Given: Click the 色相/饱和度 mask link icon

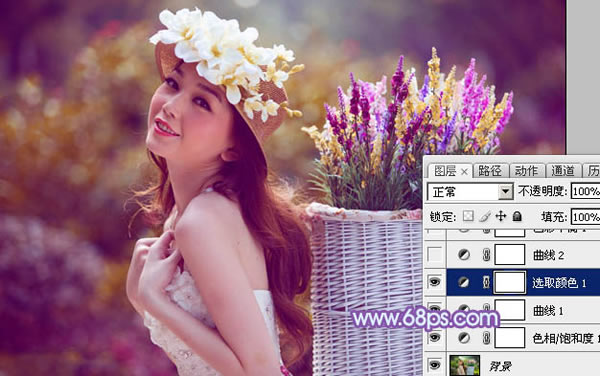Looking at the screenshot, I should click(x=486, y=338).
